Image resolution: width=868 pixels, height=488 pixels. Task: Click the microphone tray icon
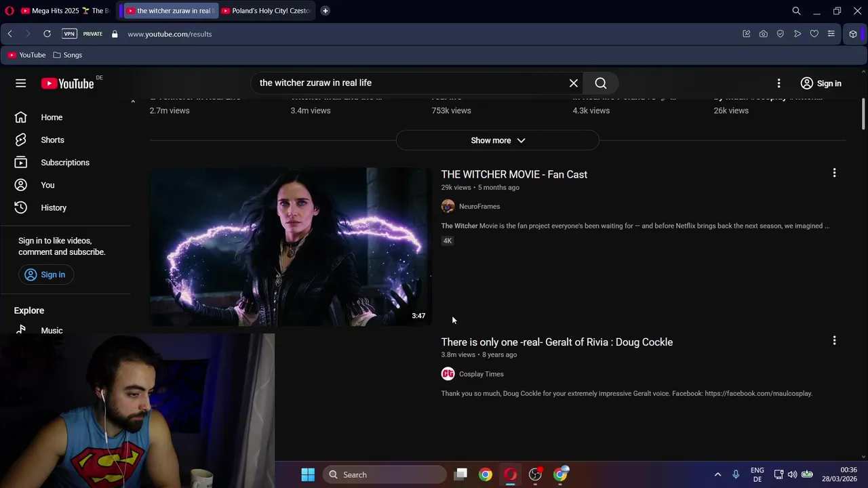(736, 474)
